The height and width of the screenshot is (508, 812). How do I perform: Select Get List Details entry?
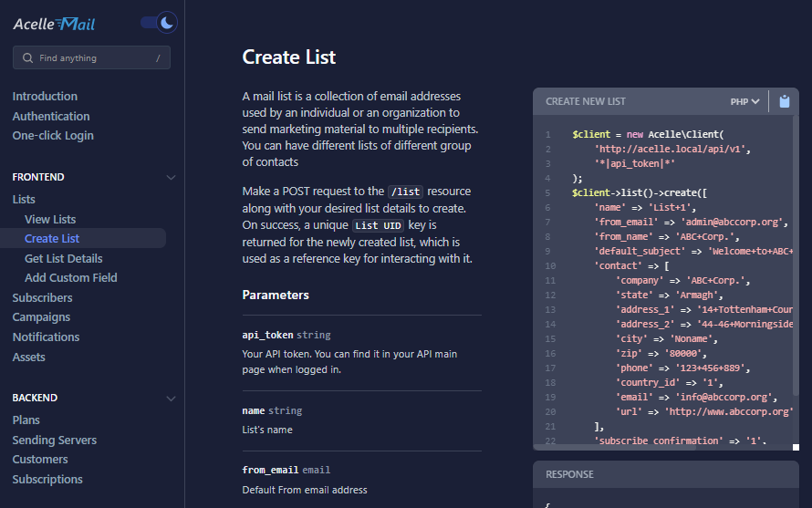click(64, 259)
